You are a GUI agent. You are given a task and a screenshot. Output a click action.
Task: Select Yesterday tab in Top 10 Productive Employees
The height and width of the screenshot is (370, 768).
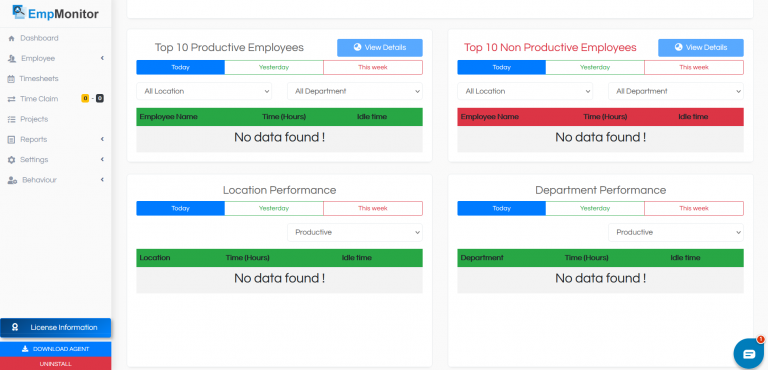274,67
